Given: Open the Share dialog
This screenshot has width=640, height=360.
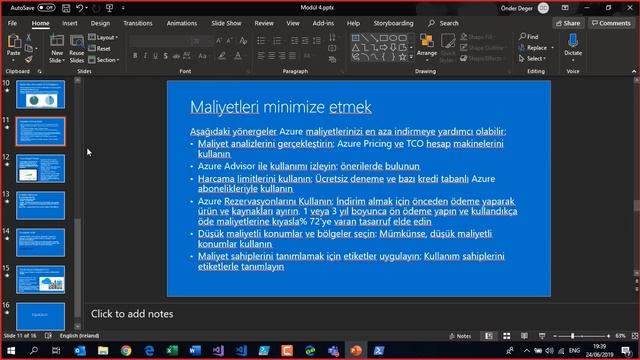Looking at the screenshot, I should 568,23.
